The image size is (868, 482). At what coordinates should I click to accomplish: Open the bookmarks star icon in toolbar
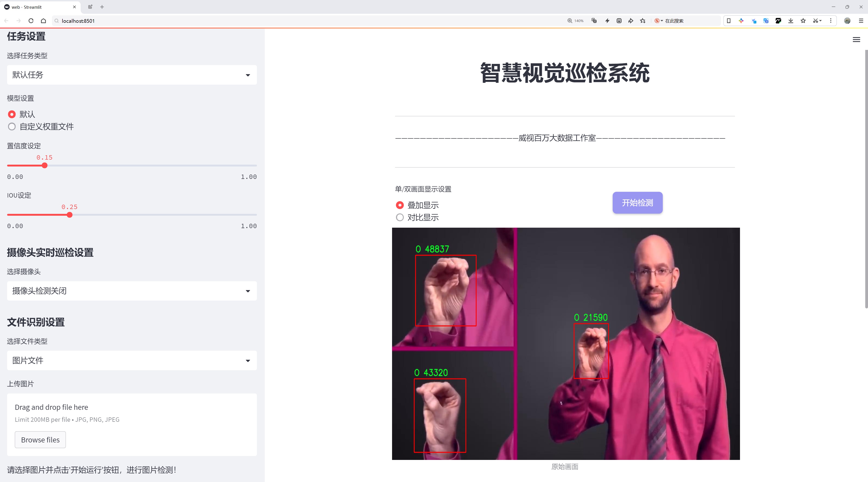803,21
